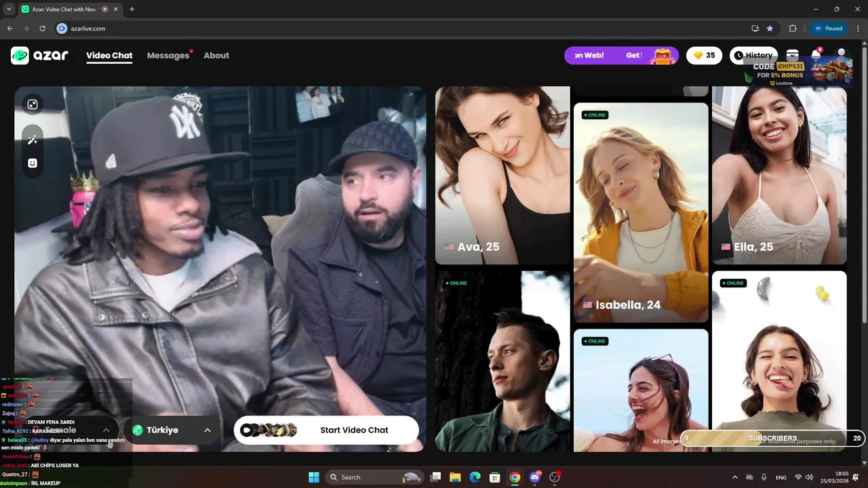Select Ava, 25 profile card
The image size is (868, 488).
click(x=502, y=175)
